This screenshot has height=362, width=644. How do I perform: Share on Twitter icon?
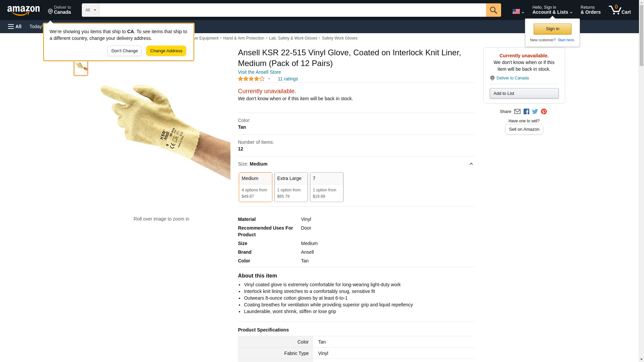pyautogui.click(x=535, y=112)
